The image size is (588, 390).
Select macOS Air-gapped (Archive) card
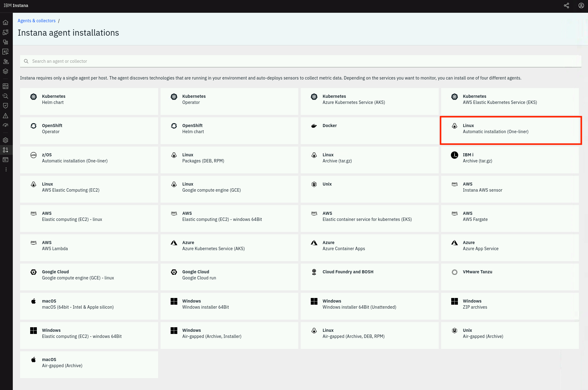point(89,365)
